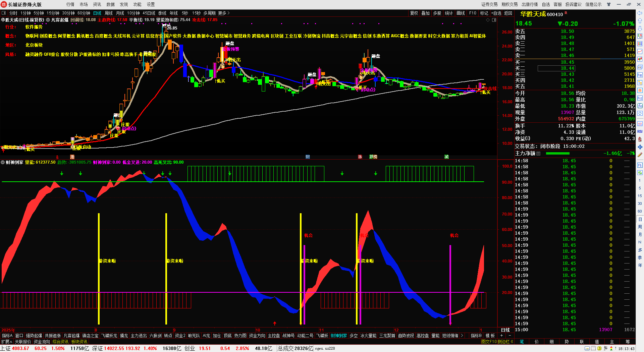
Task: Click the RSI indicator icon in right sidebar
Action: [x=640, y=131]
